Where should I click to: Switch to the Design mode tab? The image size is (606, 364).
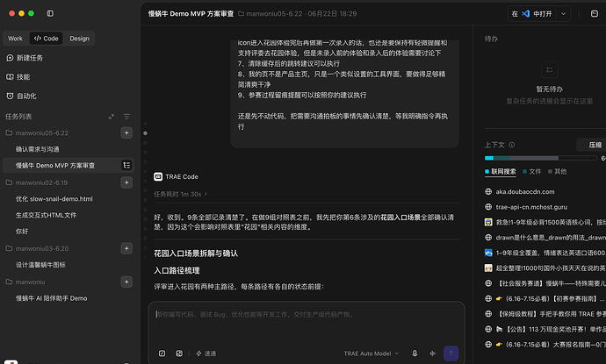79,39
